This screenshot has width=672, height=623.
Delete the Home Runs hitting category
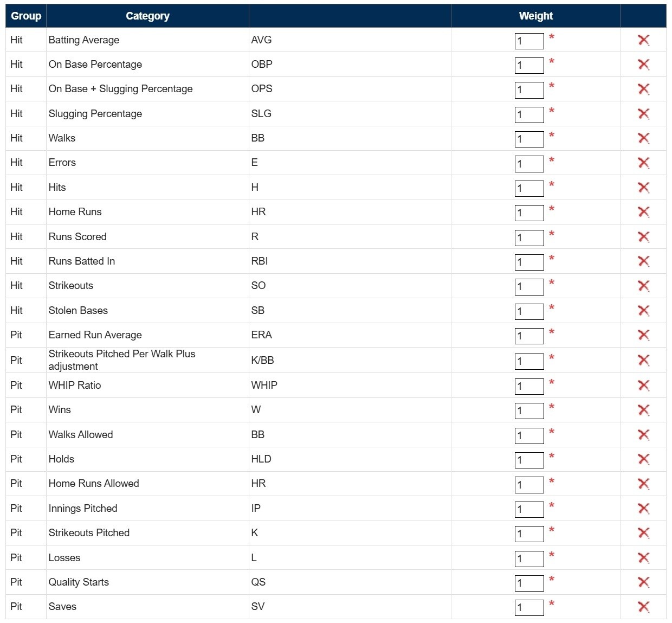coord(643,212)
